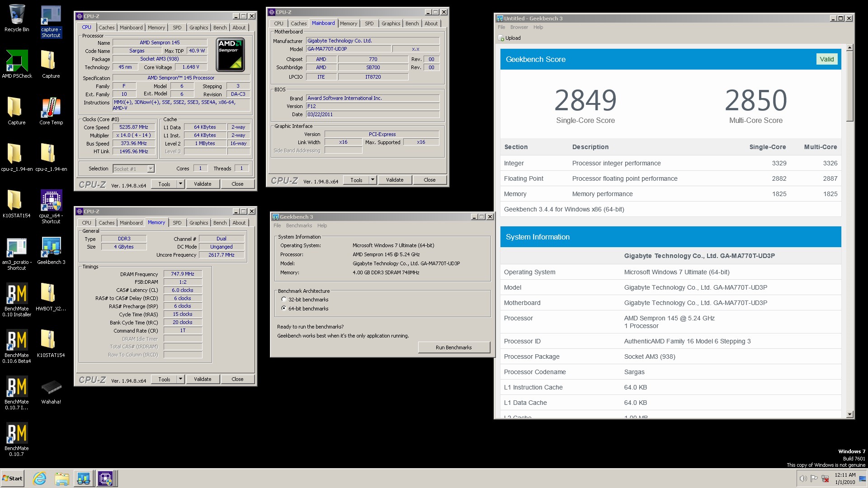This screenshot has height=488, width=868.
Task: Click Show Desktop button at taskbar end
Action: pos(863,479)
